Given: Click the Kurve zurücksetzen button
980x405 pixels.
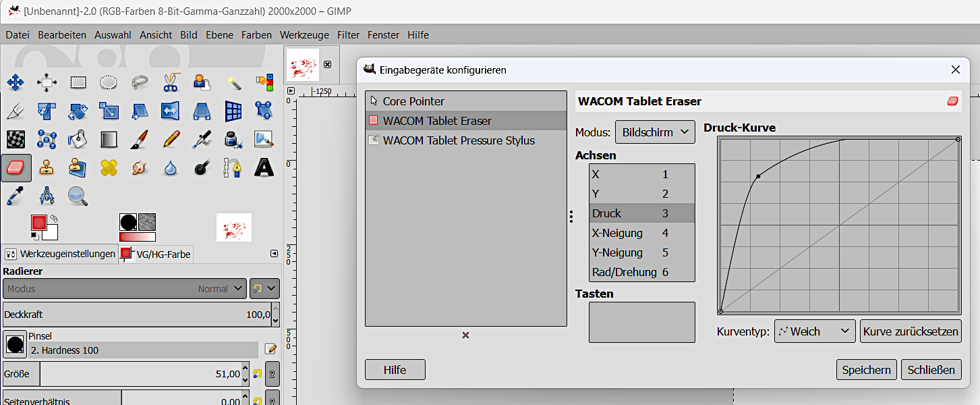Looking at the screenshot, I should pyautogui.click(x=910, y=331).
